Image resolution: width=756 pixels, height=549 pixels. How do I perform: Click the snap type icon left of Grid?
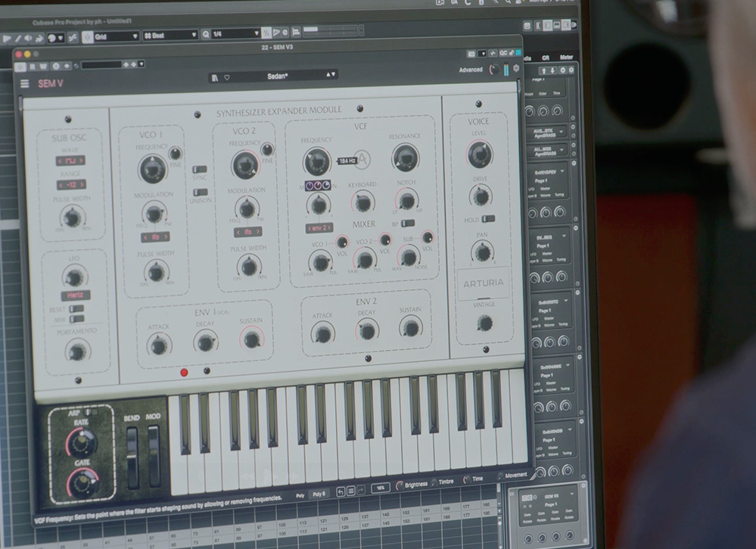88,36
